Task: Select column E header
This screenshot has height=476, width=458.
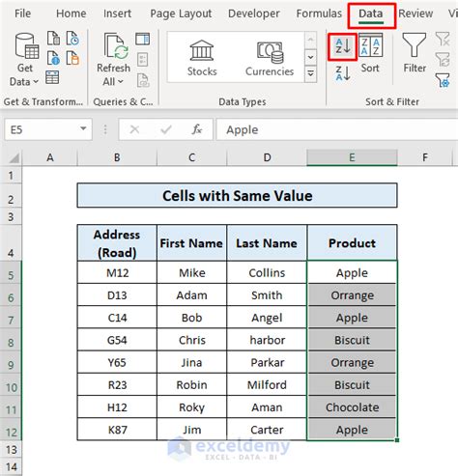Action: pos(352,157)
